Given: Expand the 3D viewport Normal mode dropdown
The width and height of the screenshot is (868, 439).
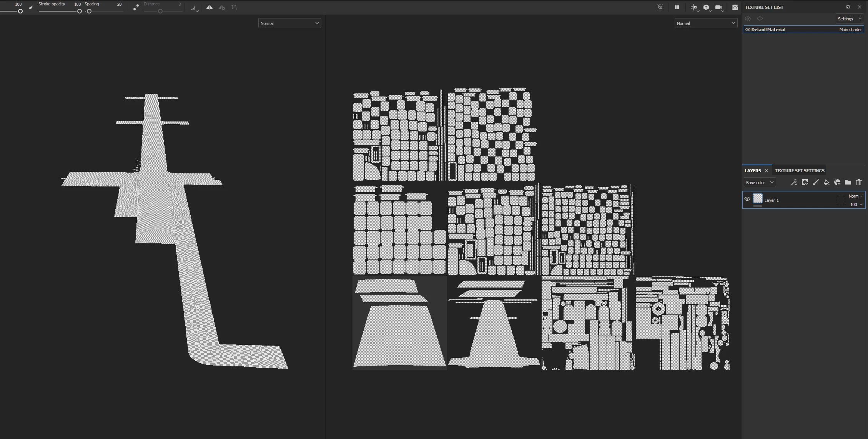Looking at the screenshot, I should (289, 23).
